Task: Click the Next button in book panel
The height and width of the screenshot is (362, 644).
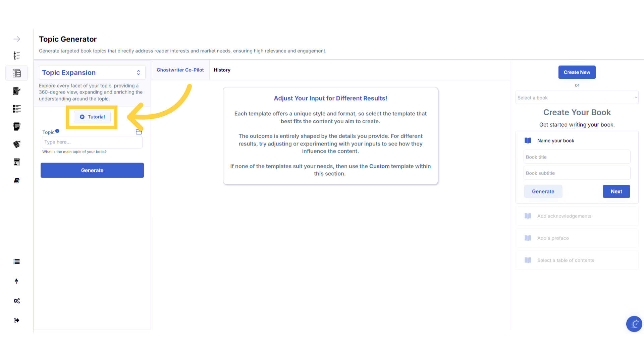Action: (x=616, y=192)
